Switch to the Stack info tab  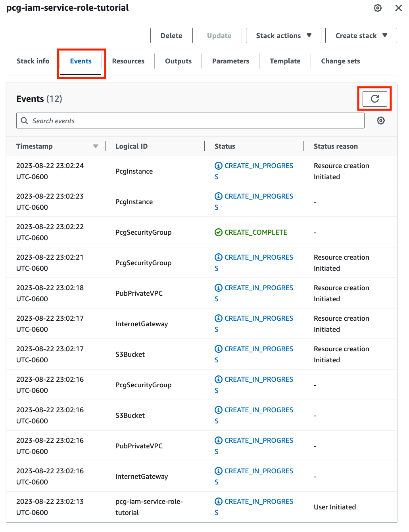[x=33, y=61]
